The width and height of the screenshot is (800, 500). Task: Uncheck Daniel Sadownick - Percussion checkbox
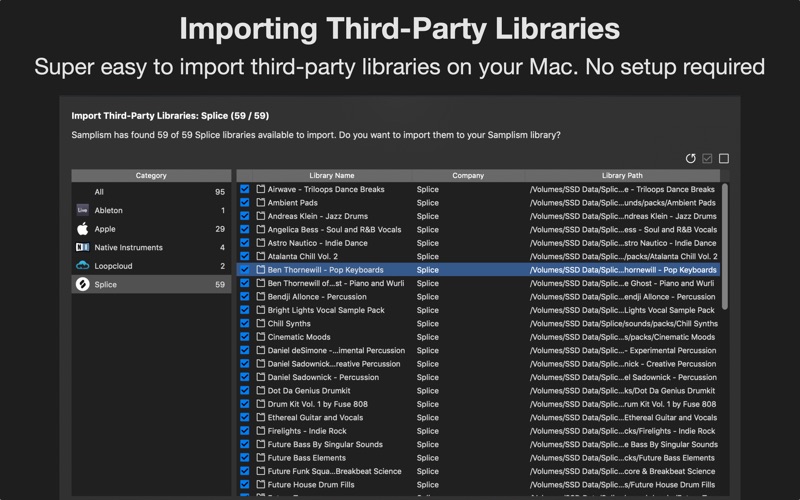(x=245, y=377)
